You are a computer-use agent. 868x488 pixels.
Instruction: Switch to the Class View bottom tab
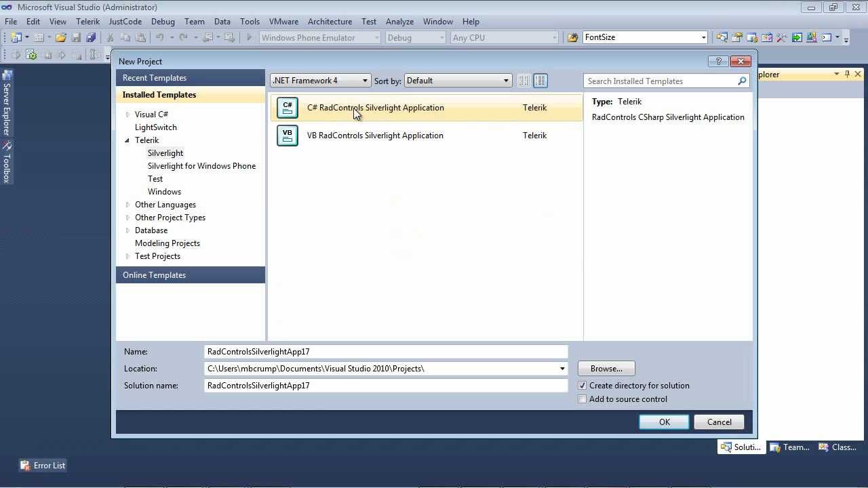click(x=837, y=447)
